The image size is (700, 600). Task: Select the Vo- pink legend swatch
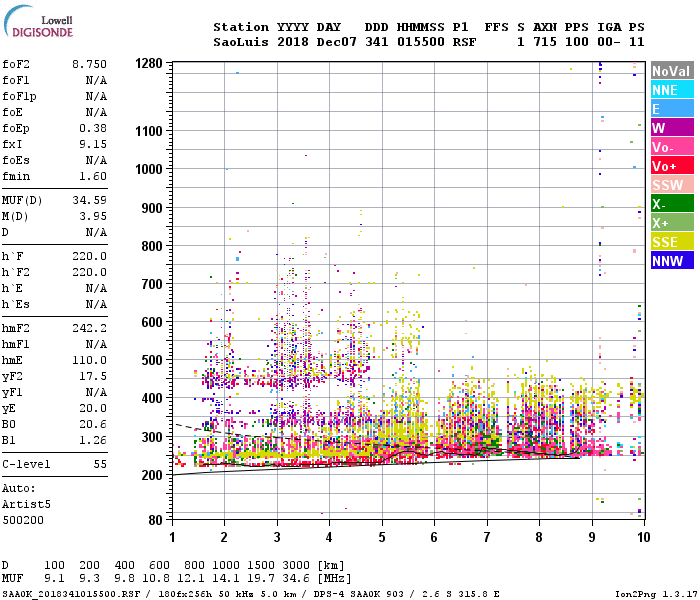click(x=672, y=147)
